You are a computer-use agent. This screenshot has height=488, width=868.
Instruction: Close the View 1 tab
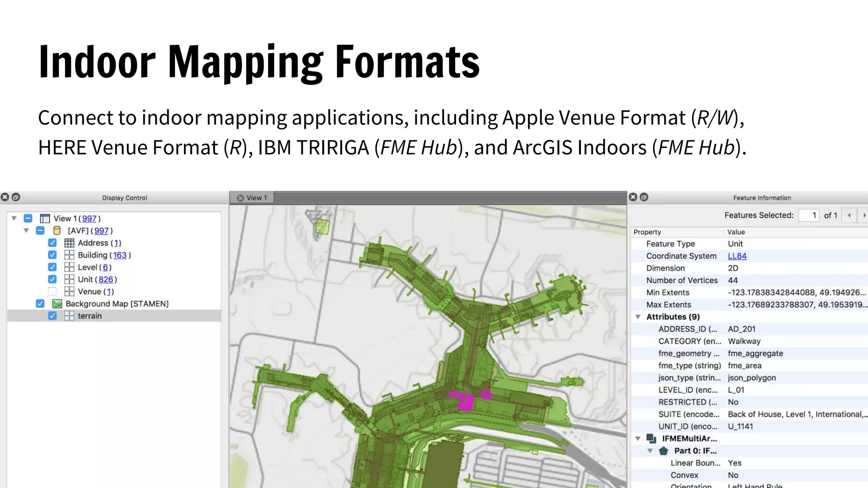(x=240, y=198)
